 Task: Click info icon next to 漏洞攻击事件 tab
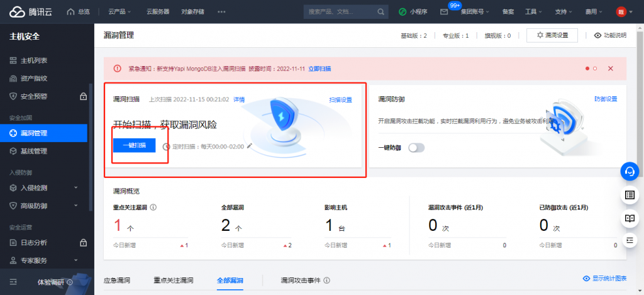click(x=327, y=281)
